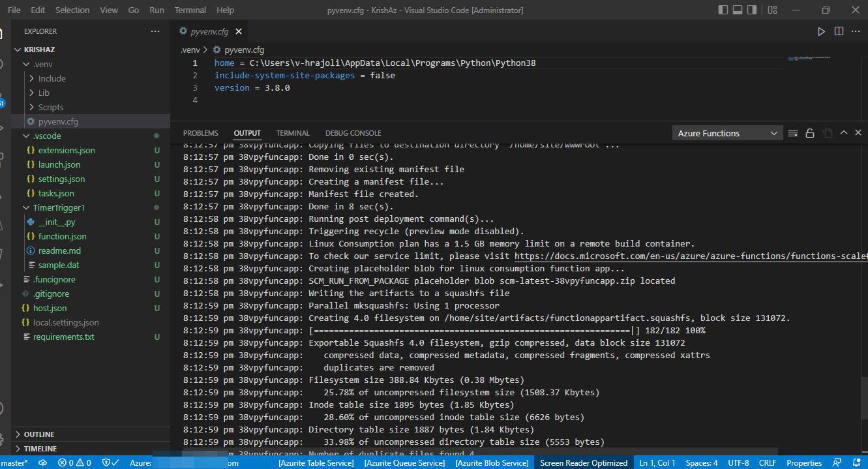
Task: Select pyvenv.cfg in the explorer tree
Action: (x=91, y=121)
